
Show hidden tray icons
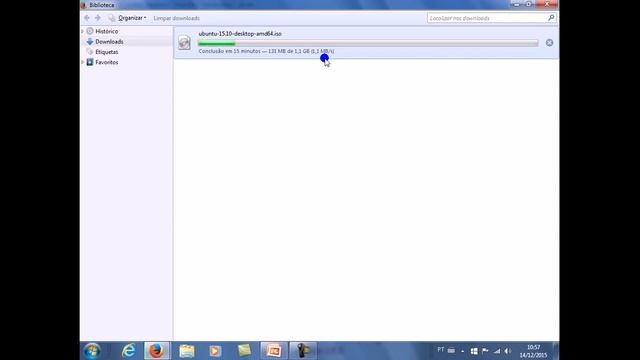click(x=462, y=351)
